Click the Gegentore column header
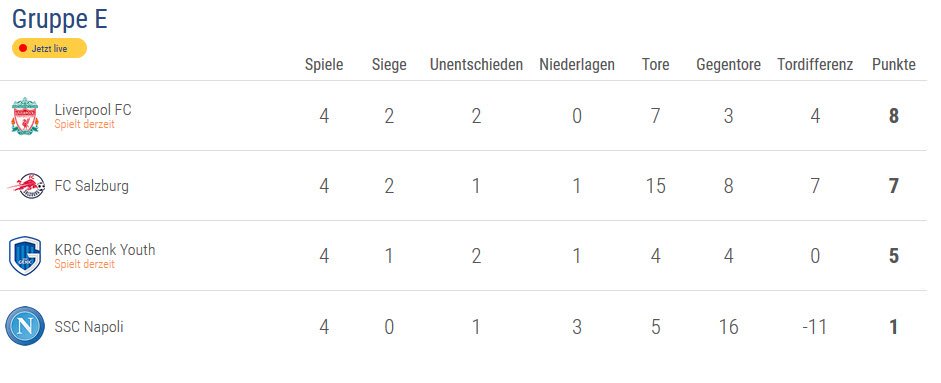This screenshot has height=383, width=941. pyautogui.click(x=729, y=65)
